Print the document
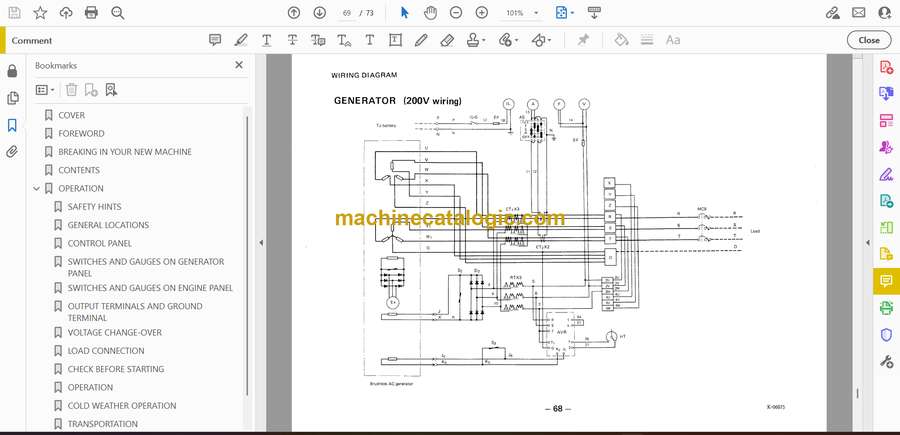Screen dimensions: 900x435 tap(91, 13)
